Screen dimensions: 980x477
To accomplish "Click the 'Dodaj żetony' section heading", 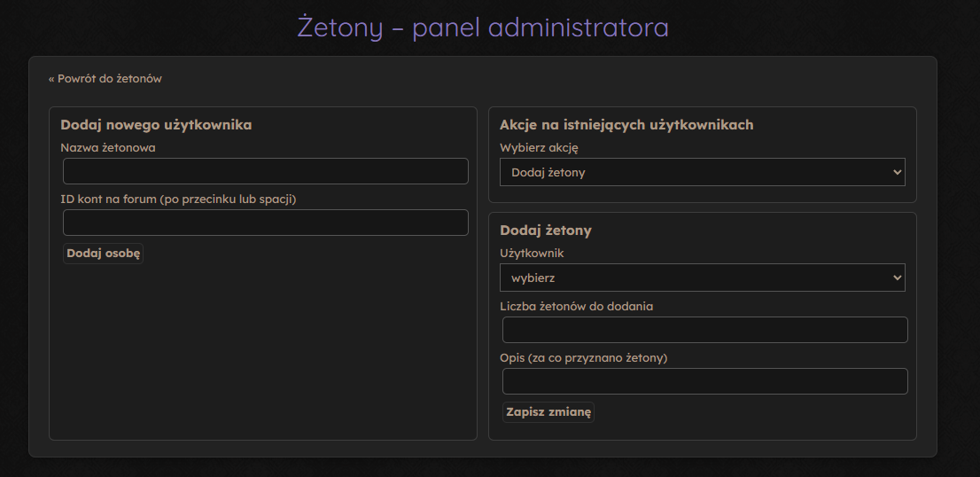I will click(546, 231).
